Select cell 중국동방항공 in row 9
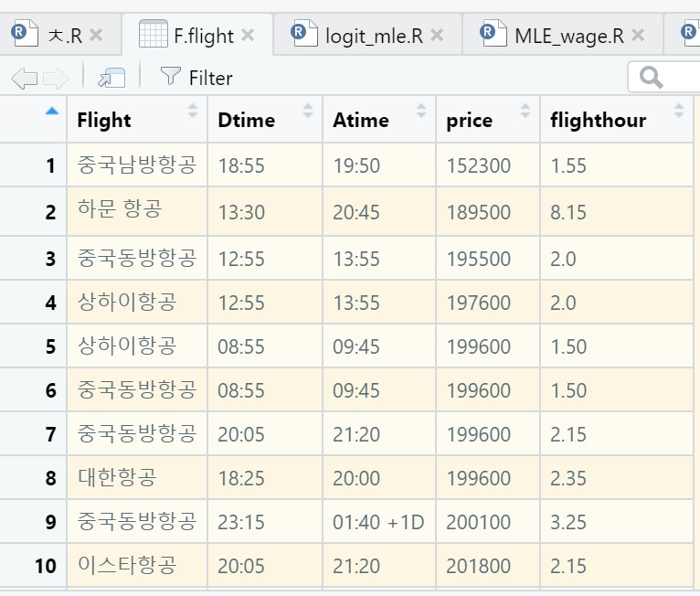 [x=137, y=522]
